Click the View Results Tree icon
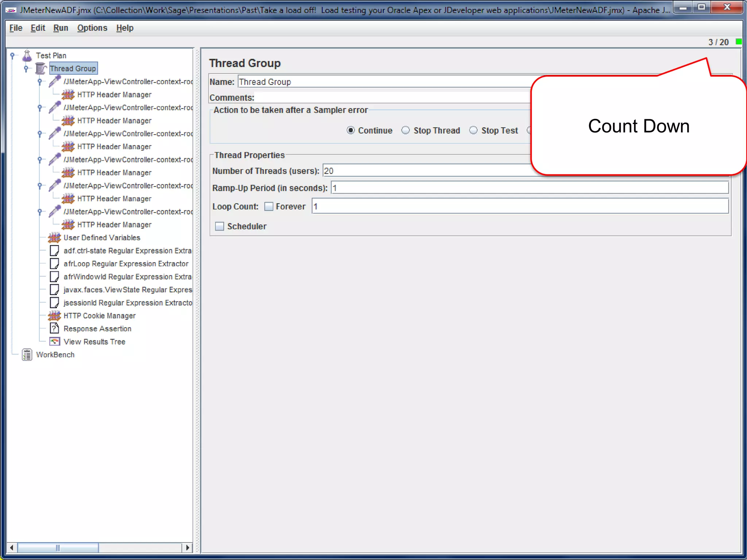 54,342
